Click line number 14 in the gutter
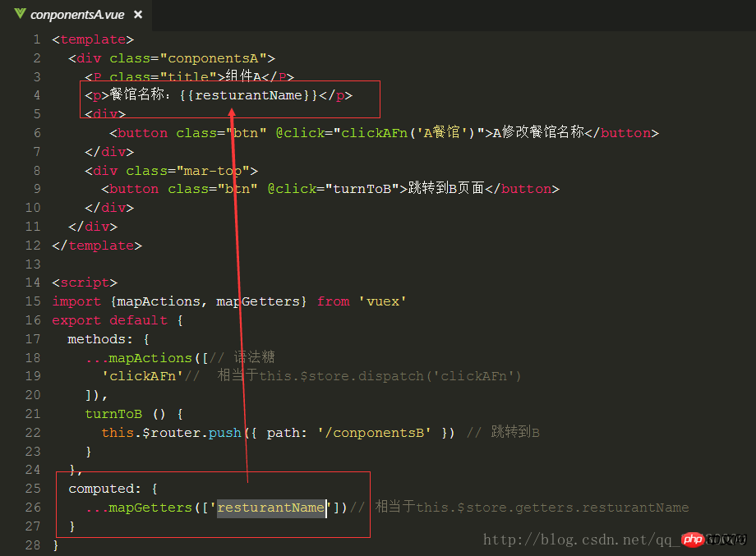This screenshot has height=556, width=756. click(33, 283)
